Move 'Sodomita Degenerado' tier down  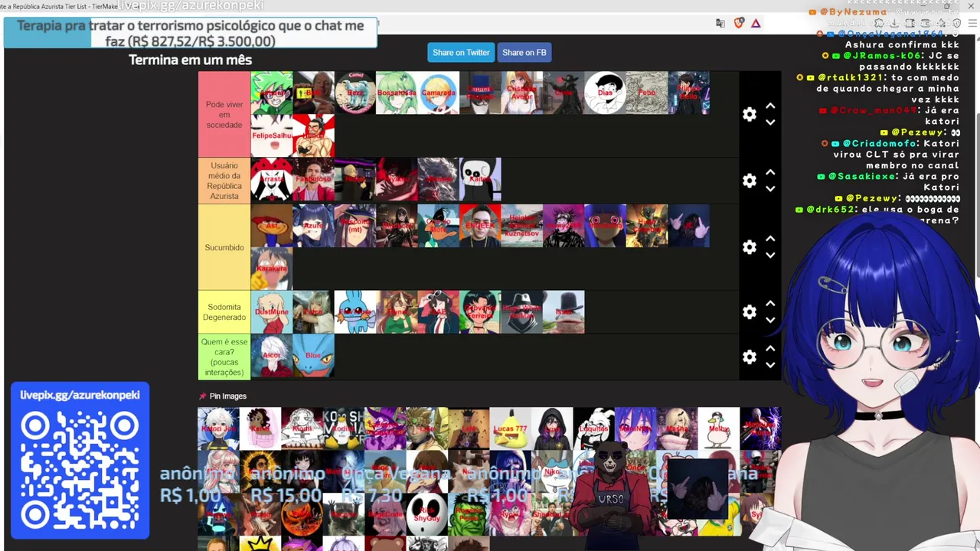(770, 321)
